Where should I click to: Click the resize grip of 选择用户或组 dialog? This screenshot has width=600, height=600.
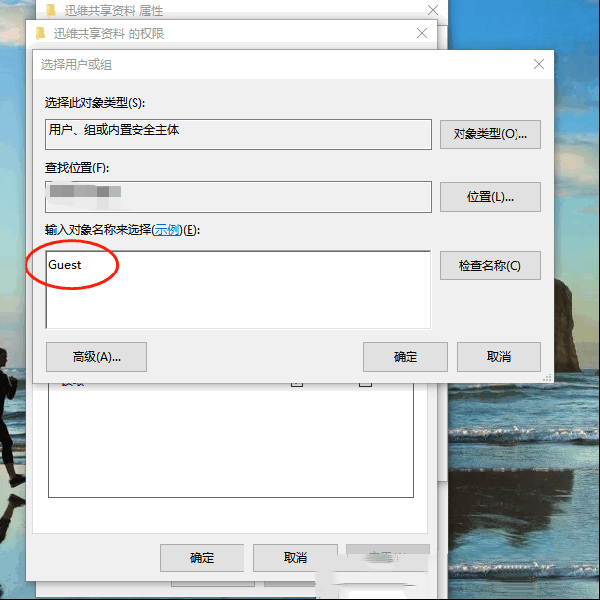pos(548,378)
